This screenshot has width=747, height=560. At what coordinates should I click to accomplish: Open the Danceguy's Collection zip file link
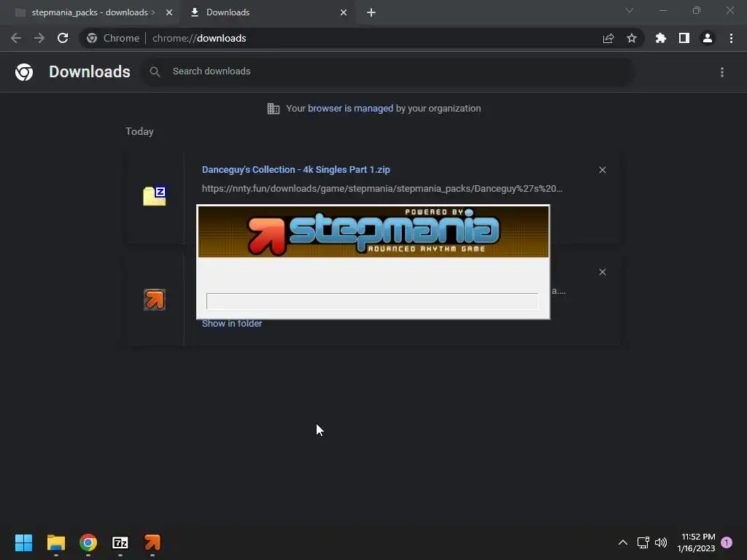coord(296,169)
